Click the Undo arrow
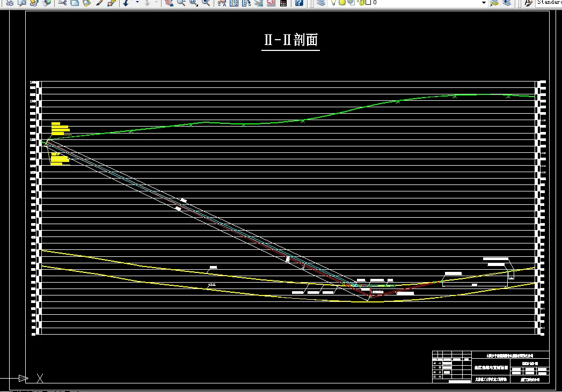The image size is (562, 392). pyautogui.click(x=126, y=3)
